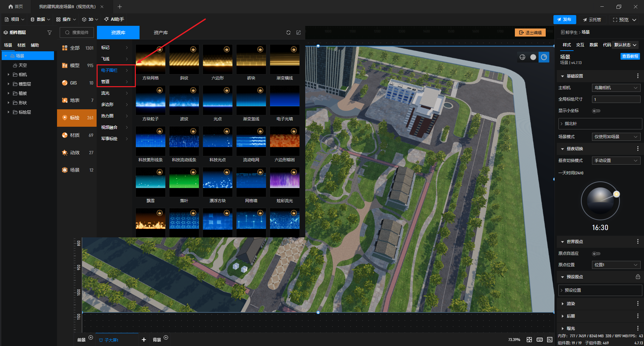Open the 交互 tab in properties
This screenshot has width=644, height=346.
(x=580, y=45)
